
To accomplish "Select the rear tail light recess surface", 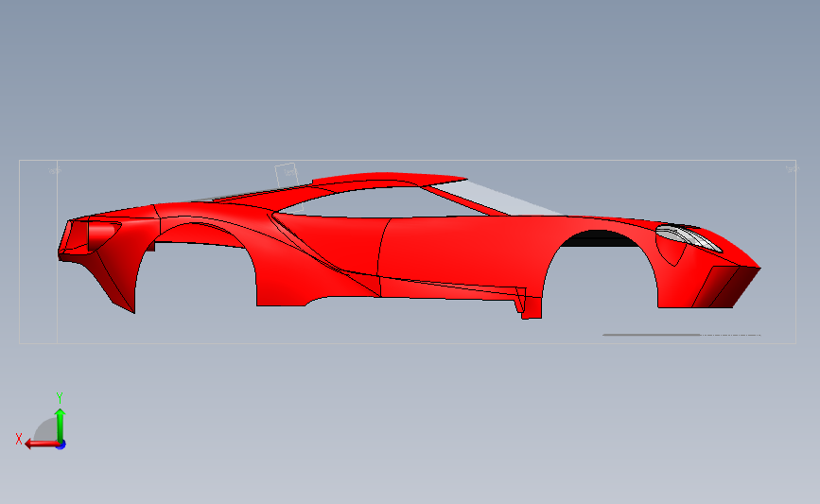I will pyautogui.click(x=103, y=235).
